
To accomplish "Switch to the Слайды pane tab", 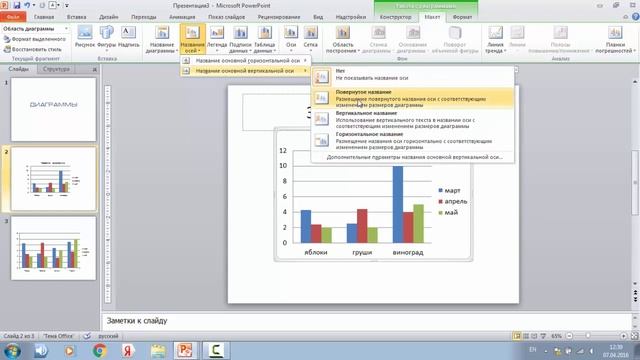I will click(18, 69).
